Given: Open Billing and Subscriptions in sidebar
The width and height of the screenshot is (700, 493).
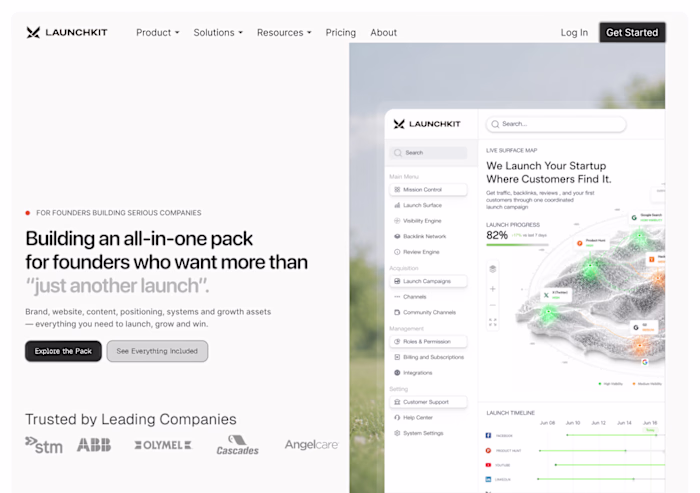Looking at the screenshot, I should (x=429, y=357).
